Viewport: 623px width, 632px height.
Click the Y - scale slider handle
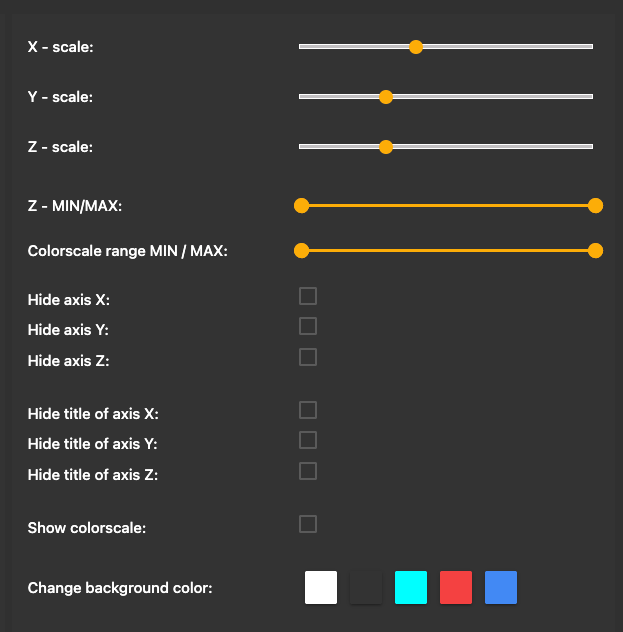coord(386,97)
